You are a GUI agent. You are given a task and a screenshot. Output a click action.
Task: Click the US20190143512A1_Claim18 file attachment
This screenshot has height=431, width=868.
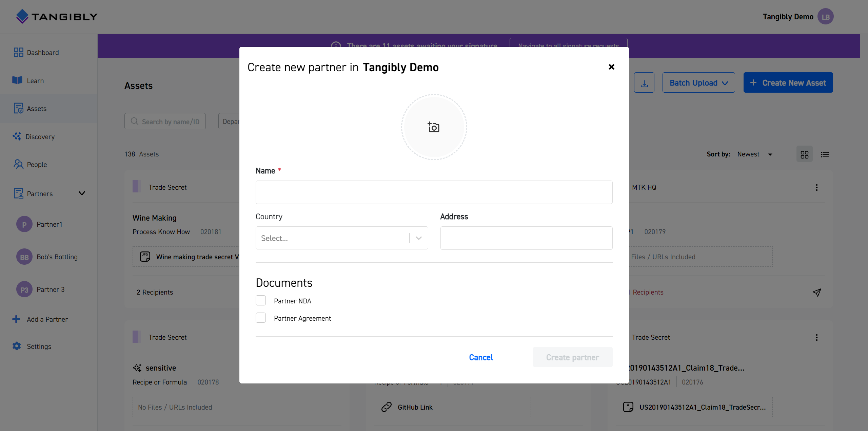click(x=694, y=407)
